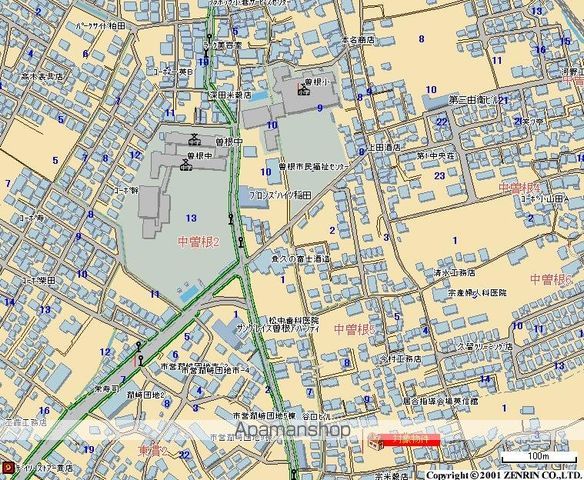Click the signal marker east of block 13
The image size is (584, 480).
tap(231, 219)
